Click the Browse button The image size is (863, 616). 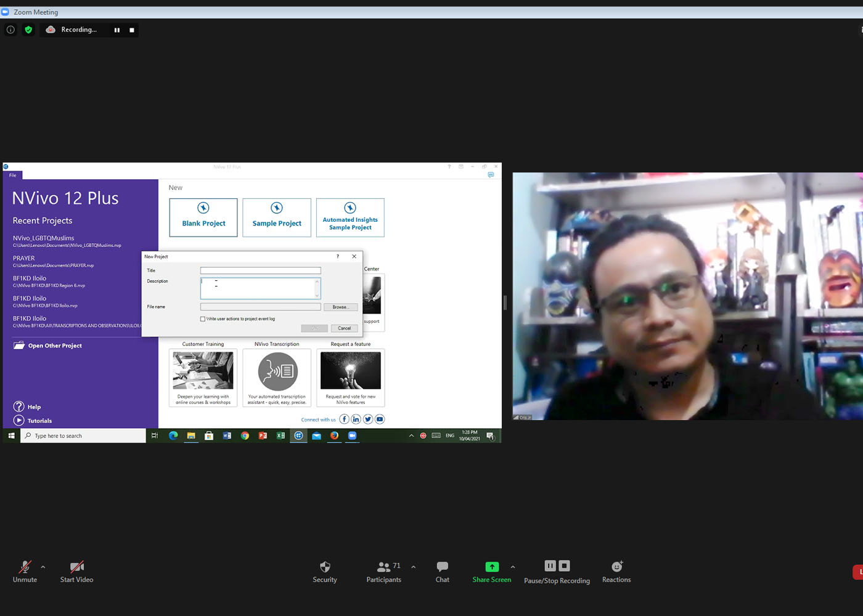[x=340, y=307]
